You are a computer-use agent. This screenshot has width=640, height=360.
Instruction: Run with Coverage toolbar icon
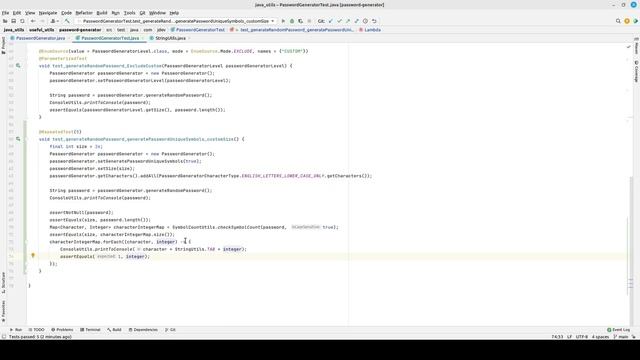coord(300,21)
